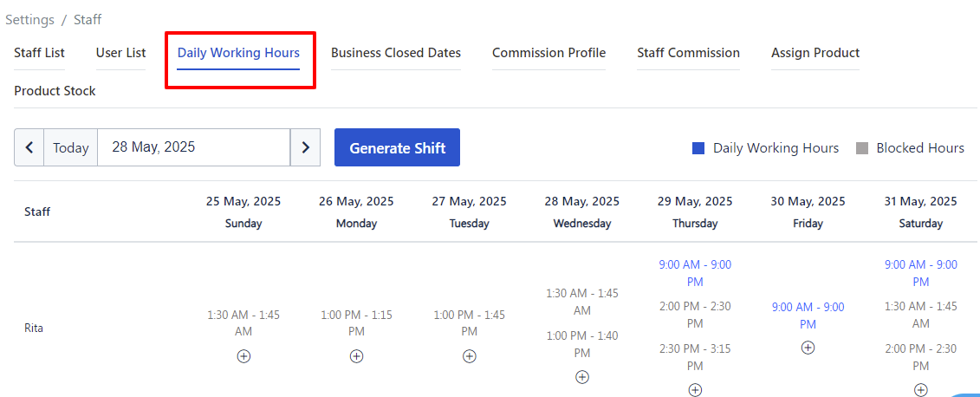Click the Staff column header
The image size is (980, 397).
37,212
